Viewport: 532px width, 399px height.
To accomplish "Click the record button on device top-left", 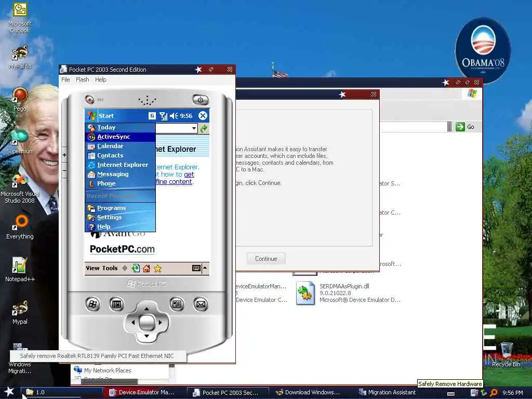I will pos(89,99).
